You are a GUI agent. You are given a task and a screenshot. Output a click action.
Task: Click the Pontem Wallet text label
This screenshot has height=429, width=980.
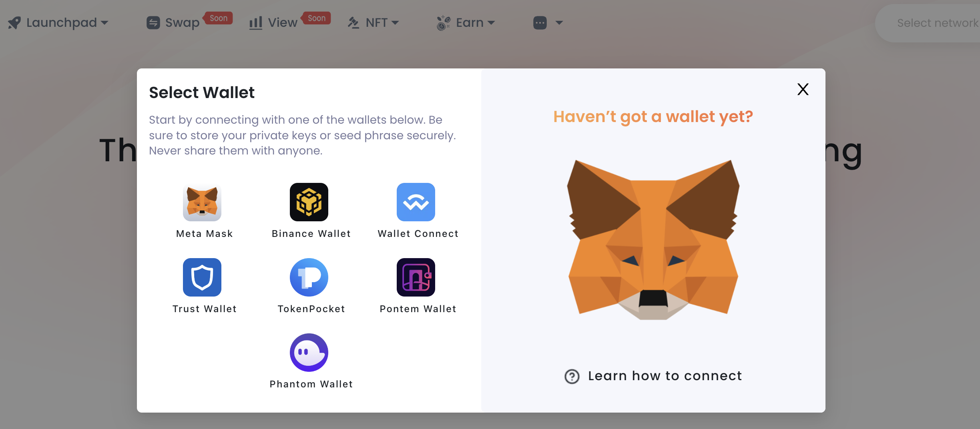point(418,309)
